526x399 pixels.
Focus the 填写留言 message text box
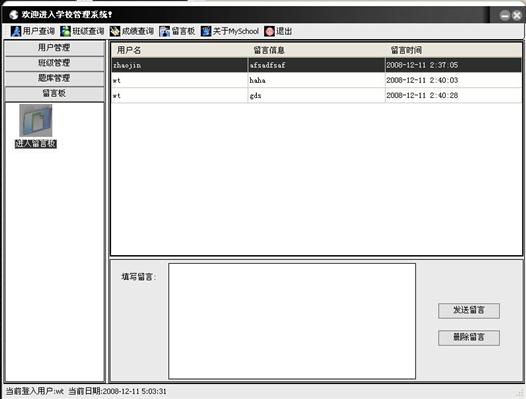(292, 321)
